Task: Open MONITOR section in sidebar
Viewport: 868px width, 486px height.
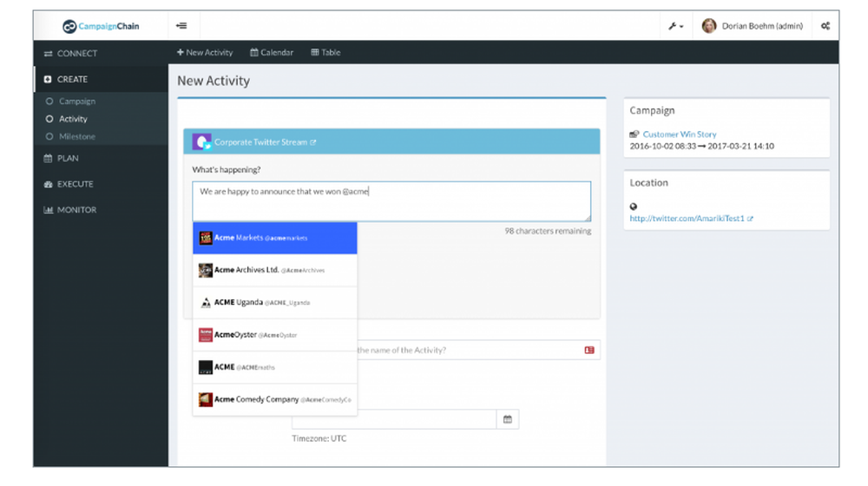Action: [x=101, y=210]
